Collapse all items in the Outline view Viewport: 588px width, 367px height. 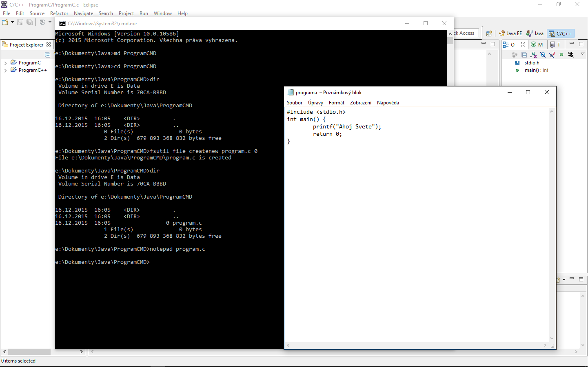point(524,55)
